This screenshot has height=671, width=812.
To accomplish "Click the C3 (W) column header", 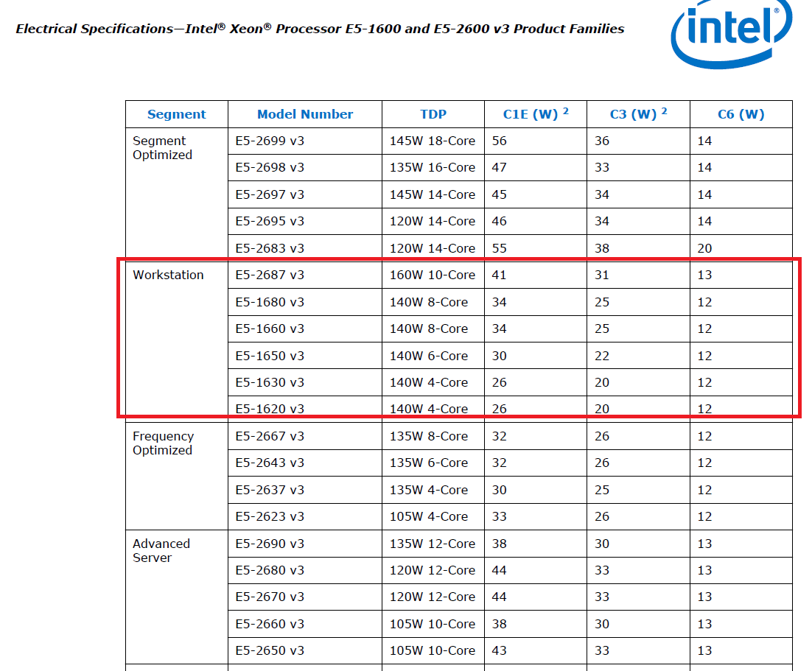I will [x=638, y=114].
